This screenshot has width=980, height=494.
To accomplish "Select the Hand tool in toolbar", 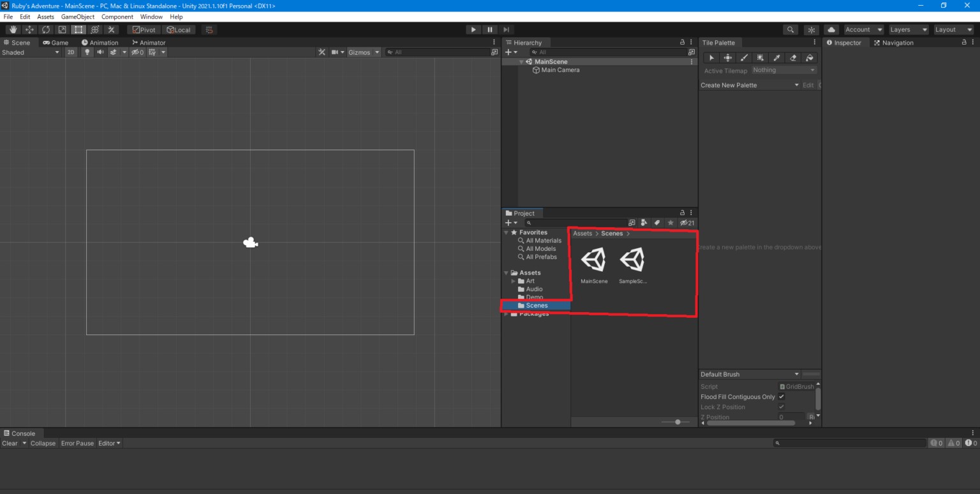I will pos(13,30).
